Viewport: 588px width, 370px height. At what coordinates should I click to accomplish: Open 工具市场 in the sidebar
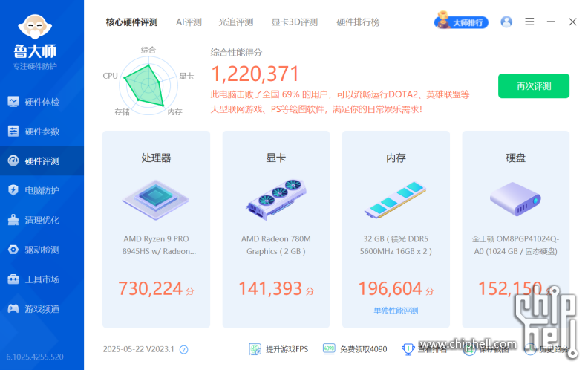tap(42, 279)
